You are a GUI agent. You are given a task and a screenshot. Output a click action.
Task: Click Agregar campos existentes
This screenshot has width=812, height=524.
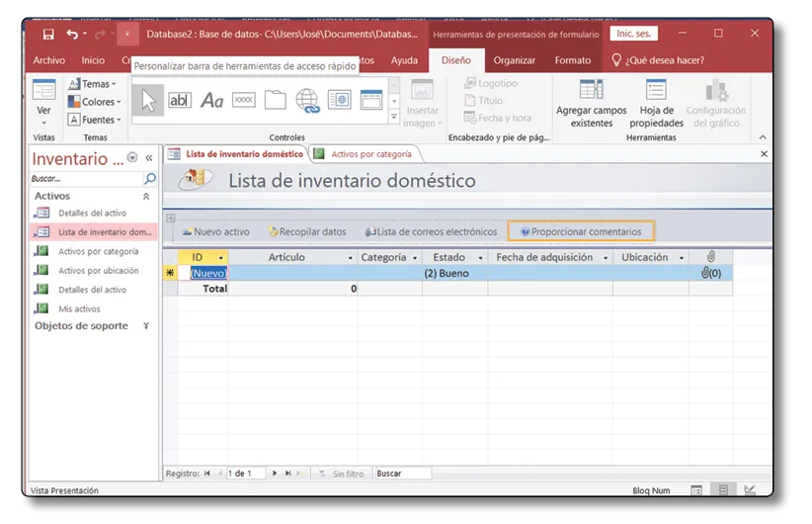click(591, 105)
